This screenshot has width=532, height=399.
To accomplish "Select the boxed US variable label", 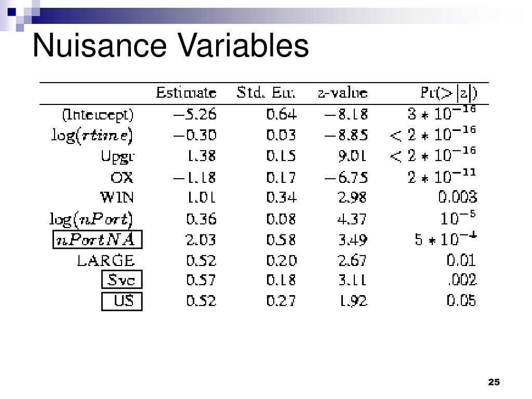I will coord(122,301).
